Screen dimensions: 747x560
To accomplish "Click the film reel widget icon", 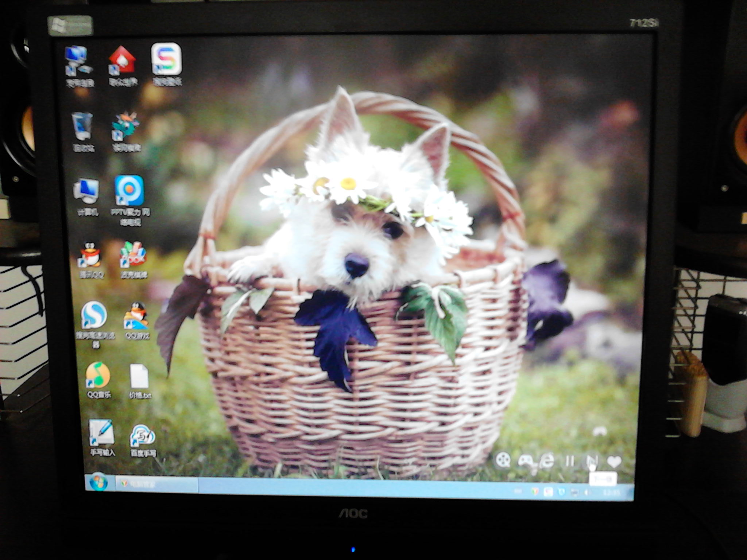I will coord(503,460).
